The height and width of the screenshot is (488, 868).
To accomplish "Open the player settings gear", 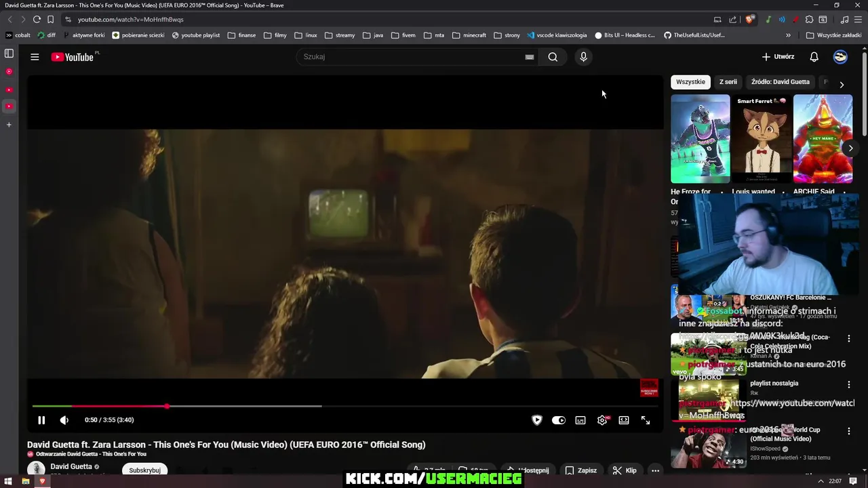I will pos(602,420).
